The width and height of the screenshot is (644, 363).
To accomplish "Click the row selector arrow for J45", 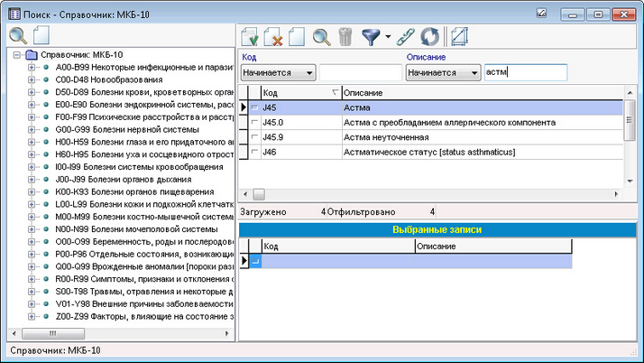I will click(x=244, y=107).
